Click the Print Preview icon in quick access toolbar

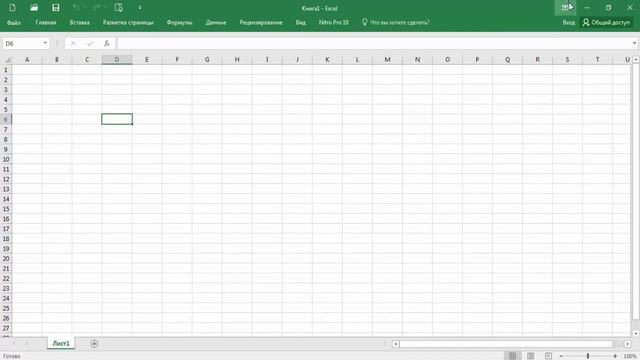tap(118, 7)
